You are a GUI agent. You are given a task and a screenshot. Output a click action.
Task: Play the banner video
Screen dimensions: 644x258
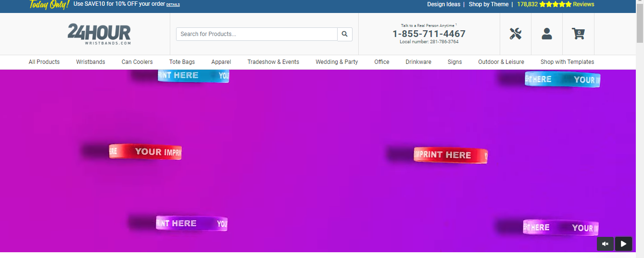pos(623,244)
